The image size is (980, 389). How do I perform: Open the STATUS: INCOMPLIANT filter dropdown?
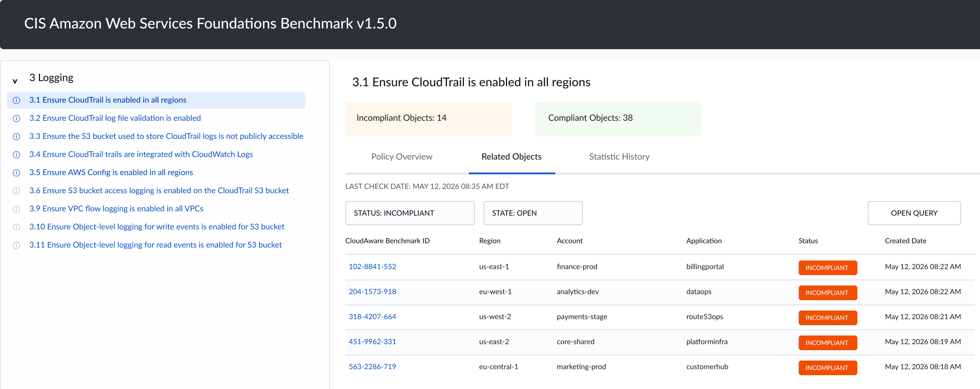click(x=410, y=213)
